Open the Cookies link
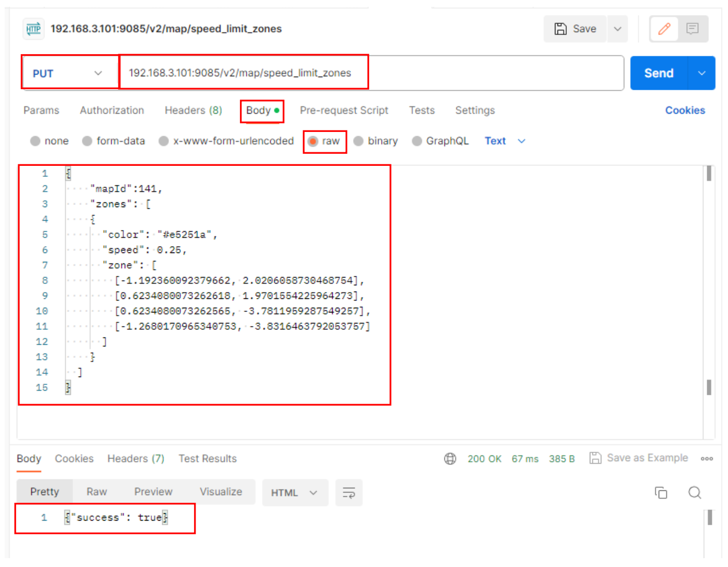The width and height of the screenshot is (728, 567). 685,111
